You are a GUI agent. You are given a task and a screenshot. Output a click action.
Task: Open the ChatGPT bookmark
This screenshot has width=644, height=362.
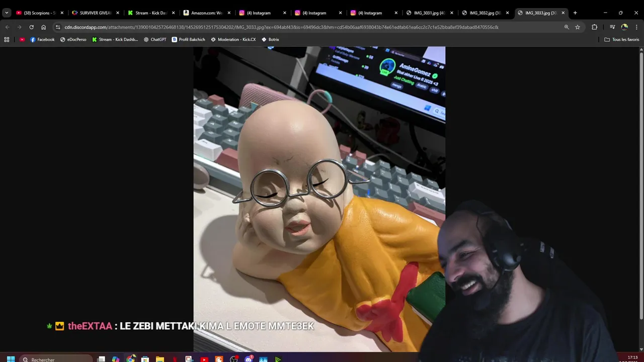tap(155, 39)
